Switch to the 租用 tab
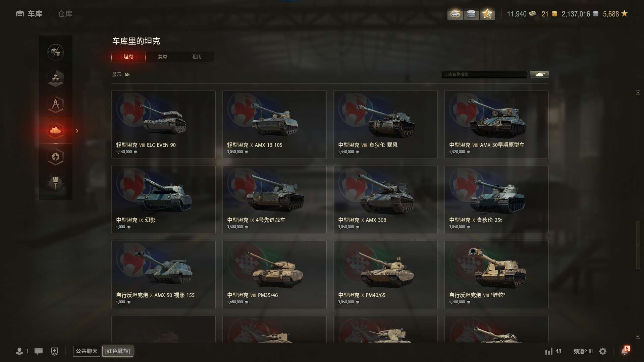Image resolution: width=644 pixels, height=362 pixels. tap(197, 57)
